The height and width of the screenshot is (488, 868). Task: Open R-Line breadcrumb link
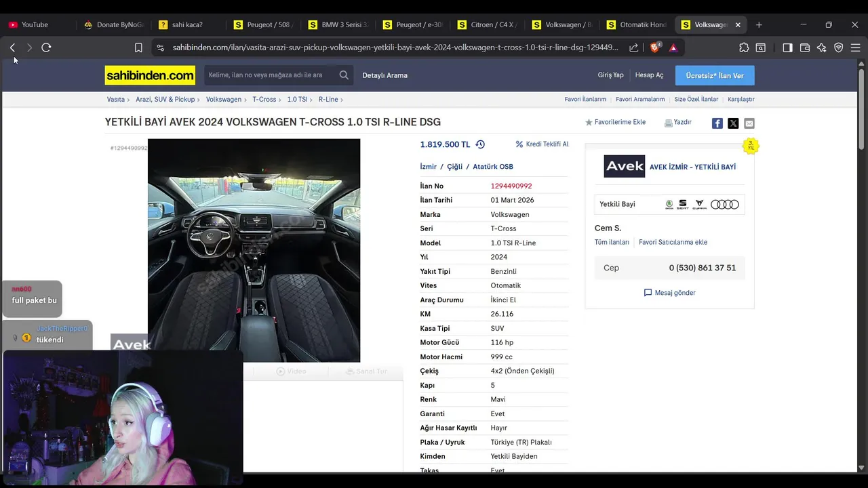tap(328, 100)
